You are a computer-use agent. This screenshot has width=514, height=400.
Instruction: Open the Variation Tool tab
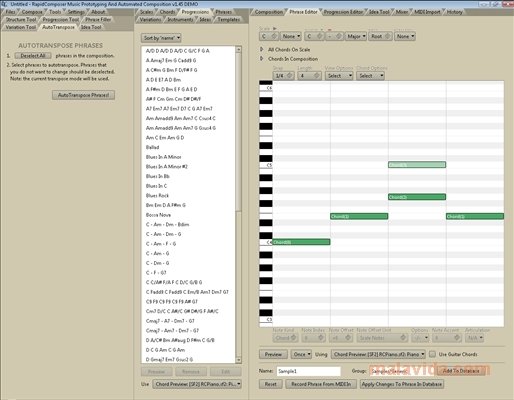[21, 27]
